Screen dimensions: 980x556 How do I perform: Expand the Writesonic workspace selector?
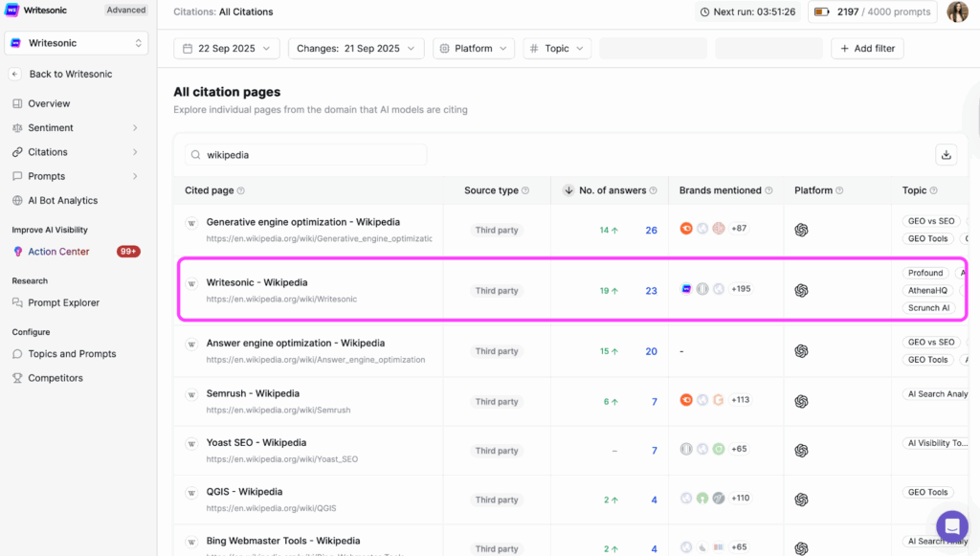[x=77, y=43]
